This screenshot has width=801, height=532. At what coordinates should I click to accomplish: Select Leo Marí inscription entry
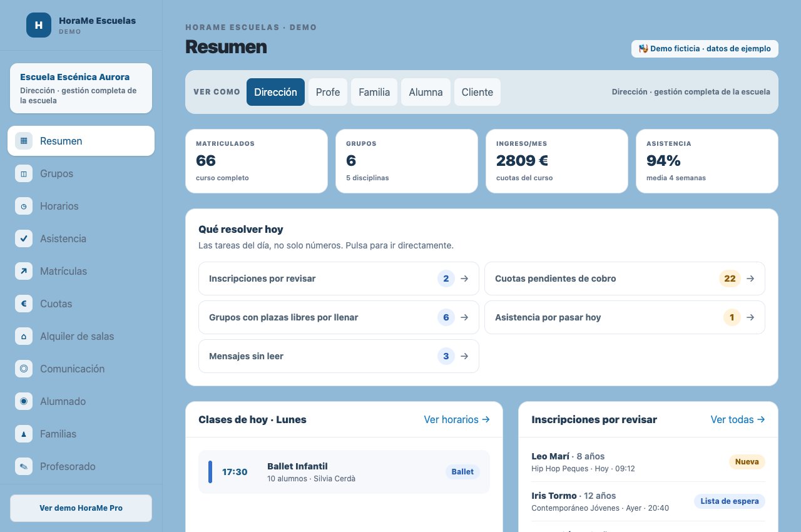[x=648, y=462]
